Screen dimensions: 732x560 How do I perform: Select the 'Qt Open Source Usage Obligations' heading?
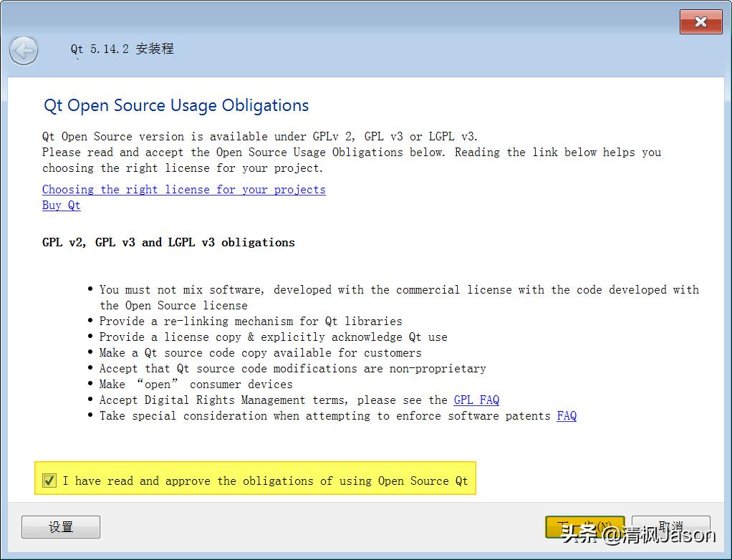click(175, 105)
